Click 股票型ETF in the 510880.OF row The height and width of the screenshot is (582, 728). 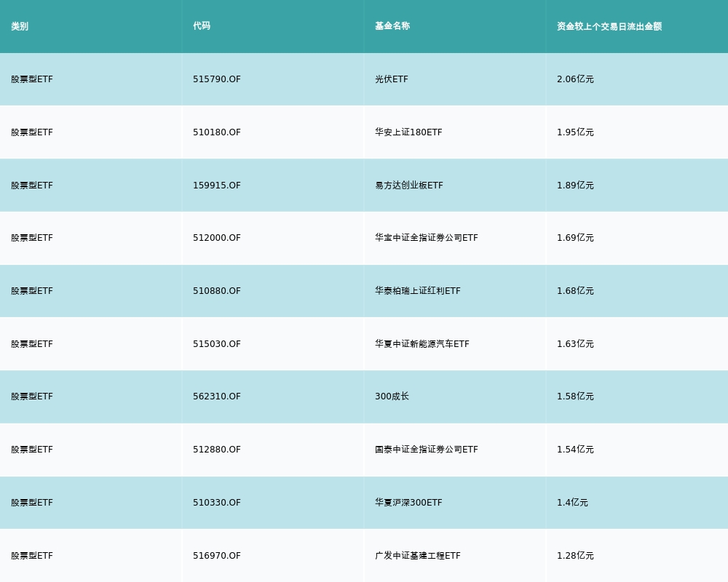[32, 291]
